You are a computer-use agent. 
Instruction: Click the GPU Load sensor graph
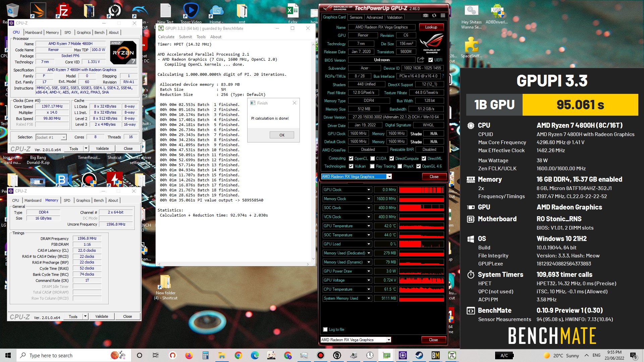[421, 244]
